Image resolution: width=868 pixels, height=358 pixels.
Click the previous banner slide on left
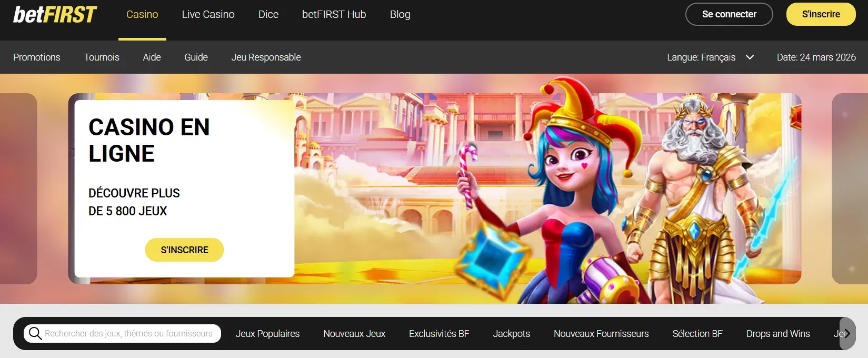pyautogui.click(x=18, y=188)
